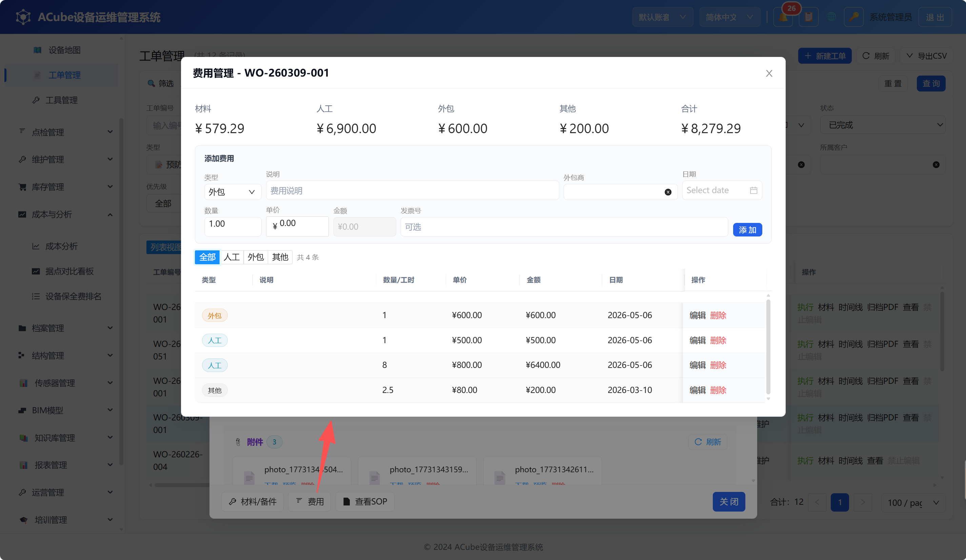The height and width of the screenshot is (560, 966).
Task: Open 成本分析 in the sidebar
Action: tap(61, 246)
